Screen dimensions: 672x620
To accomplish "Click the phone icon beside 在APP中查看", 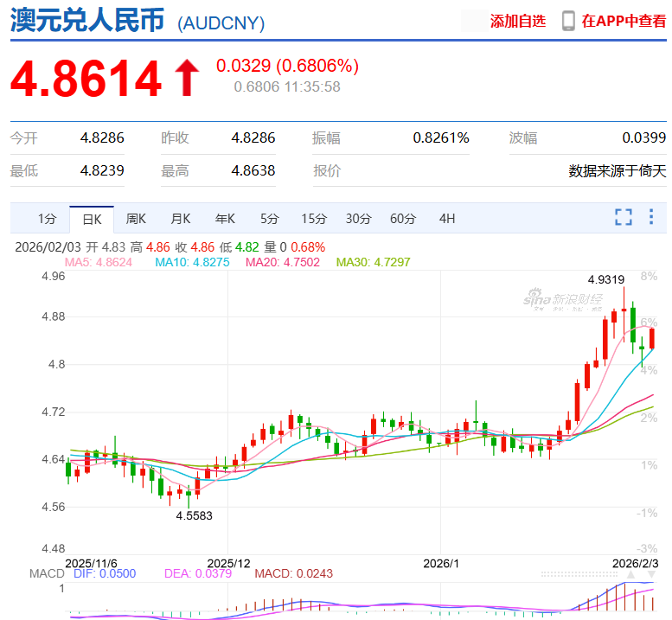I will (568, 21).
